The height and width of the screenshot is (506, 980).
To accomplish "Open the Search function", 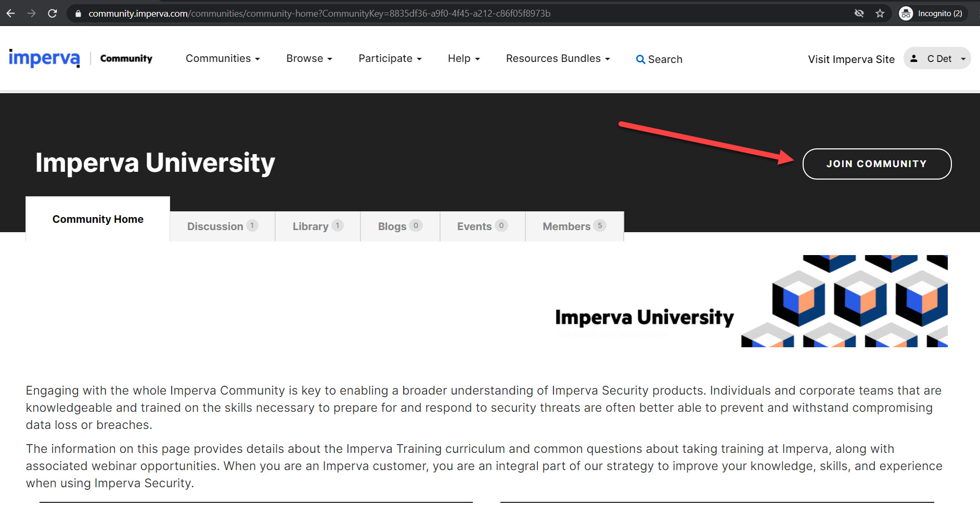I will pos(659,59).
